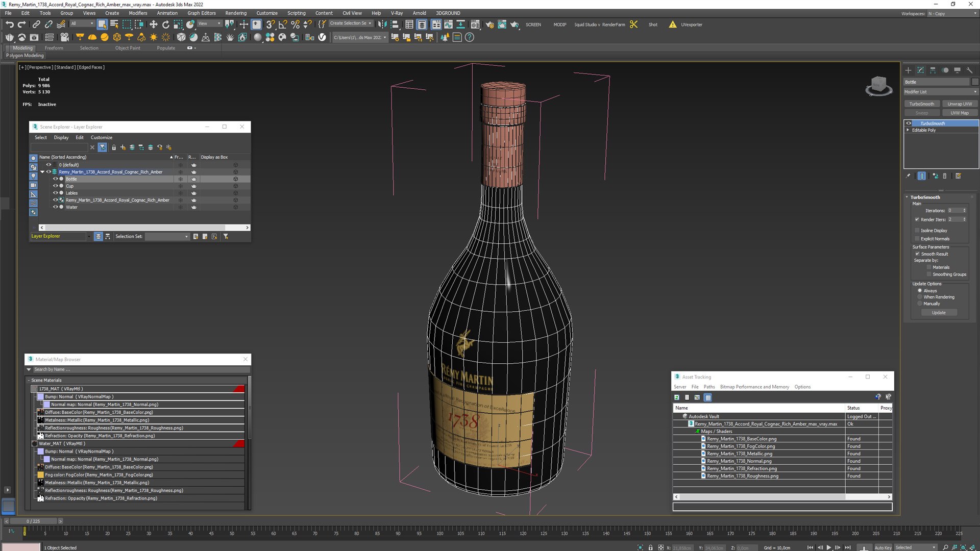Toggle the Smooth Result checkbox
Screen dimensions: 980x551
[917, 254]
